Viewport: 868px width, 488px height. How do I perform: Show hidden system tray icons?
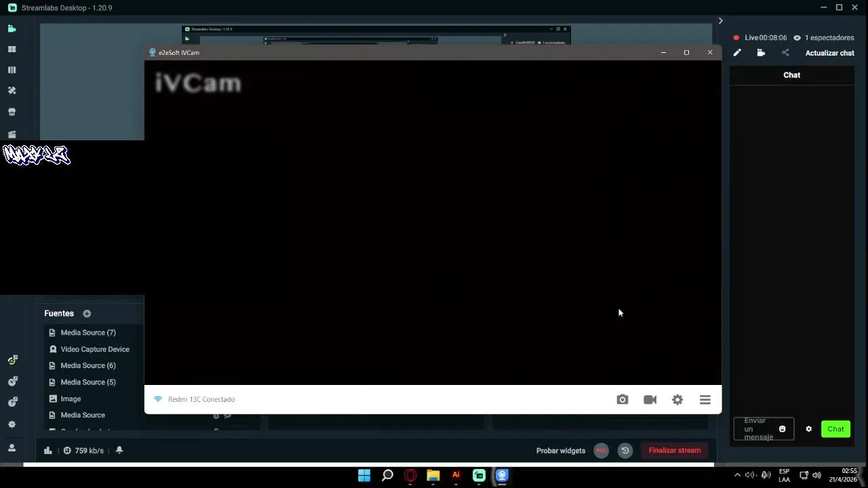(737, 475)
